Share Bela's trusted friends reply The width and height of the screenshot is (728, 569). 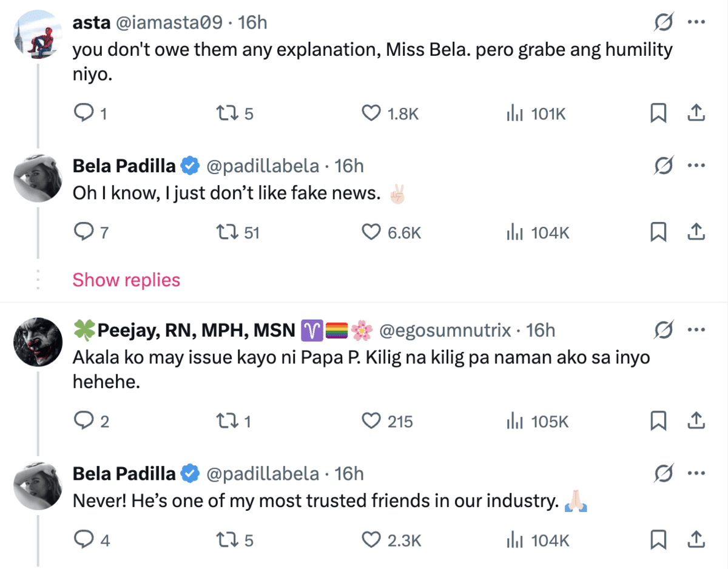[697, 539]
